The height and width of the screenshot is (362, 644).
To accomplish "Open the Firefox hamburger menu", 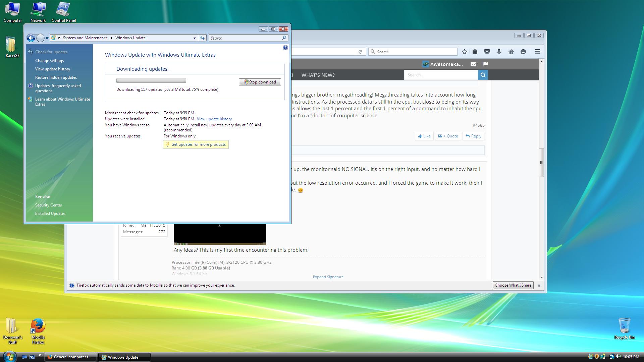I will pos(537,52).
